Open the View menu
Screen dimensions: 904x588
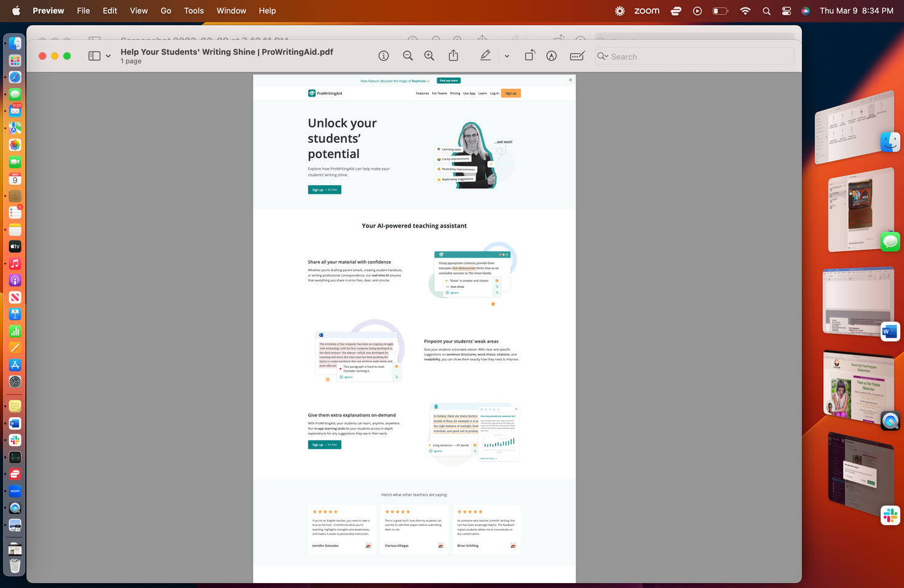point(138,11)
